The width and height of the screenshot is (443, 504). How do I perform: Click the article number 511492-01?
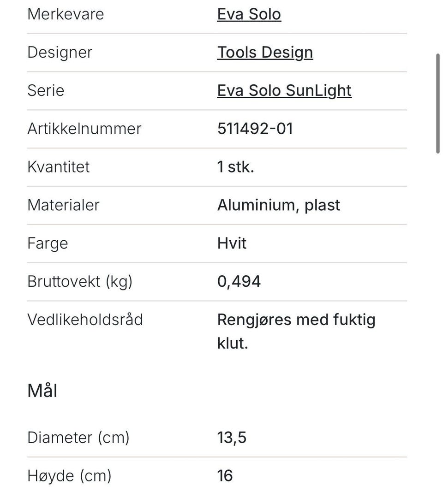255,129
